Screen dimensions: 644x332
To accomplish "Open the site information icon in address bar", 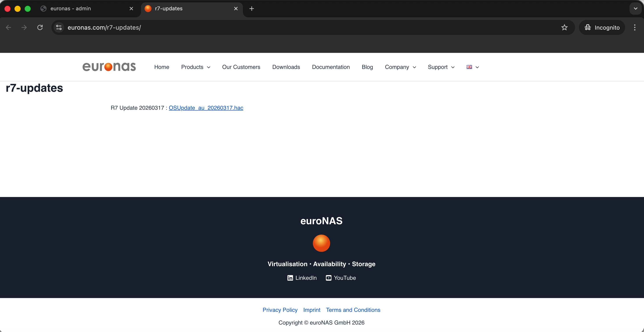I will (x=59, y=27).
